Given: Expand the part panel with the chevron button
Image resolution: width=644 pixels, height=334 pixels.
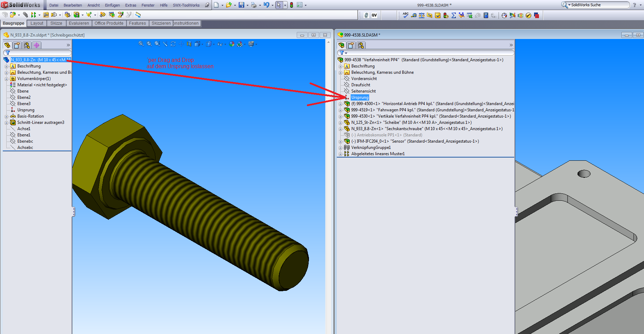Looking at the screenshot, I should (x=68, y=45).
